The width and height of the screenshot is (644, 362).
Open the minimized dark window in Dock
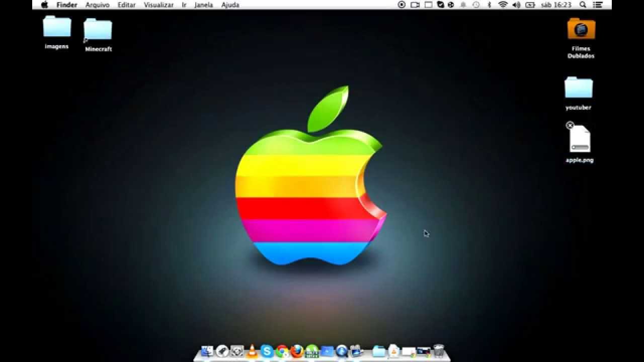click(424, 351)
